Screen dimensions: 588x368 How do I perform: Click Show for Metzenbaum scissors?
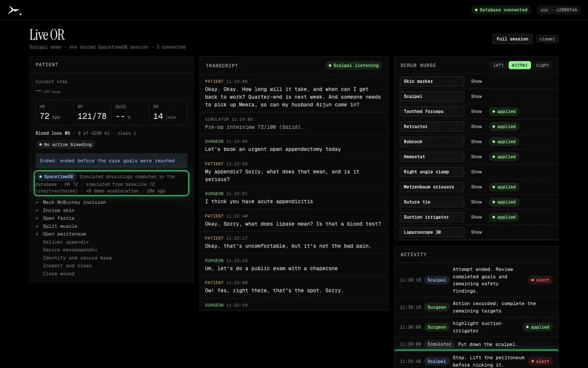coord(476,187)
